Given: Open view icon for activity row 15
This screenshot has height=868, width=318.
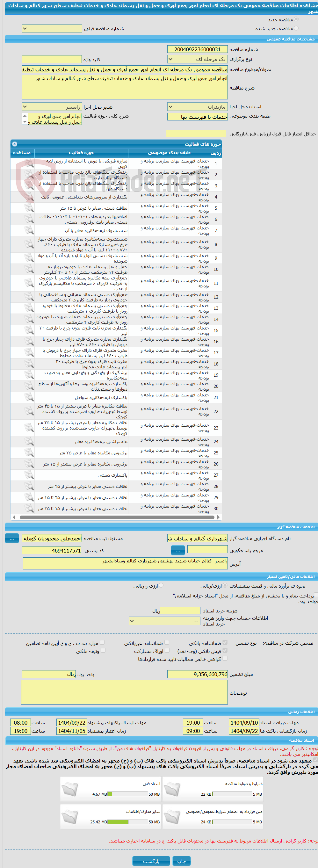Looking at the screenshot, I should click(29, 330).
